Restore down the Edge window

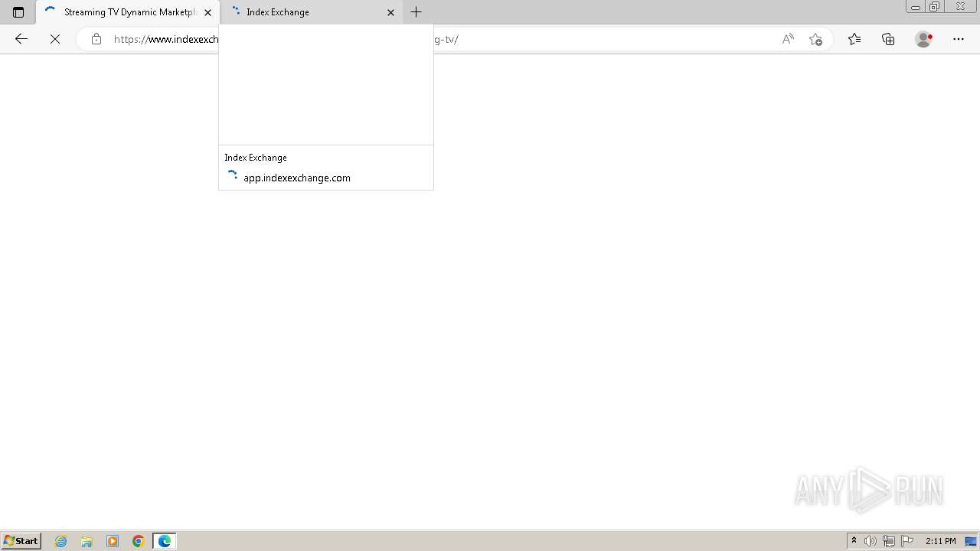point(935,7)
